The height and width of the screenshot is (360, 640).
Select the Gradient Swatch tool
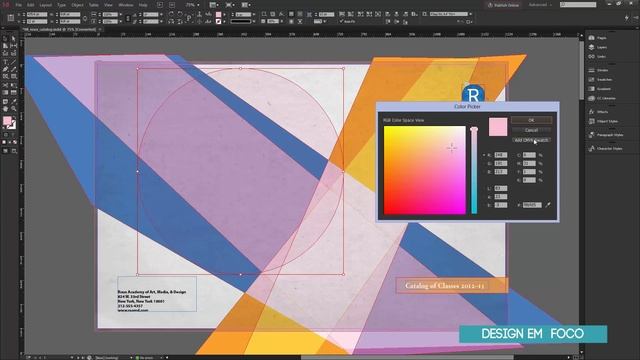pyautogui.click(x=5, y=93)
